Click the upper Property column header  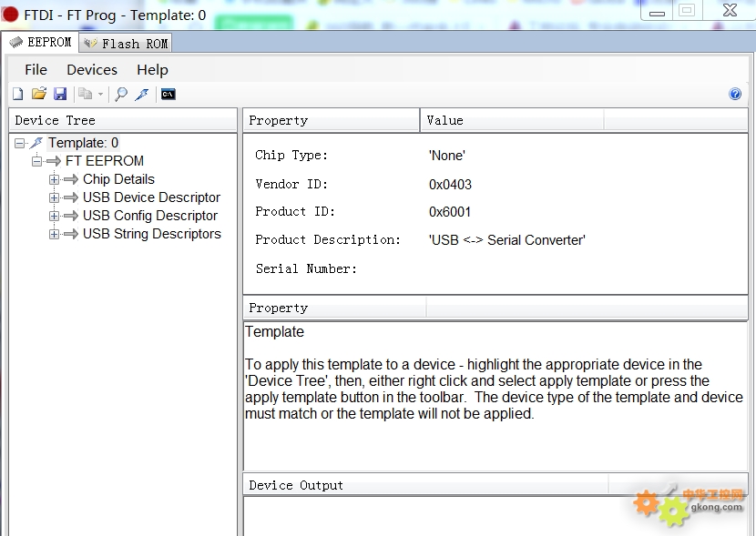(332, 120)
